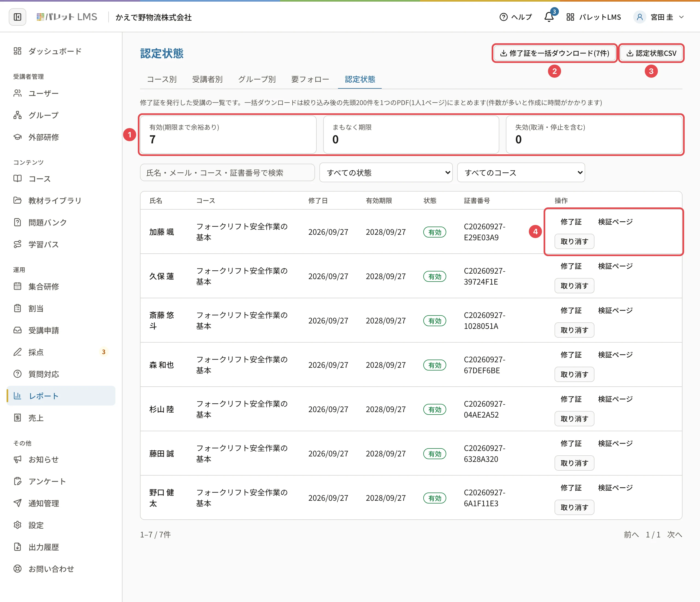The height and width of the screenshot is (602, 700).
Task: Open 通知管理 in the sidebar
Action: click(61, 503)
